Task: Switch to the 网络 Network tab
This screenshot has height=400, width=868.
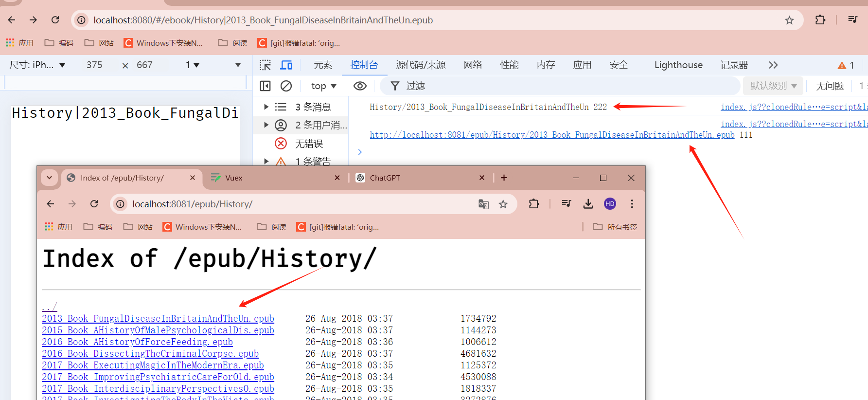Action: [473, 65]
